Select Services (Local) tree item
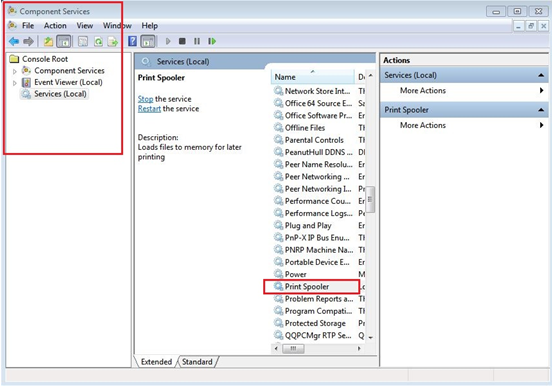 (60, 94)
